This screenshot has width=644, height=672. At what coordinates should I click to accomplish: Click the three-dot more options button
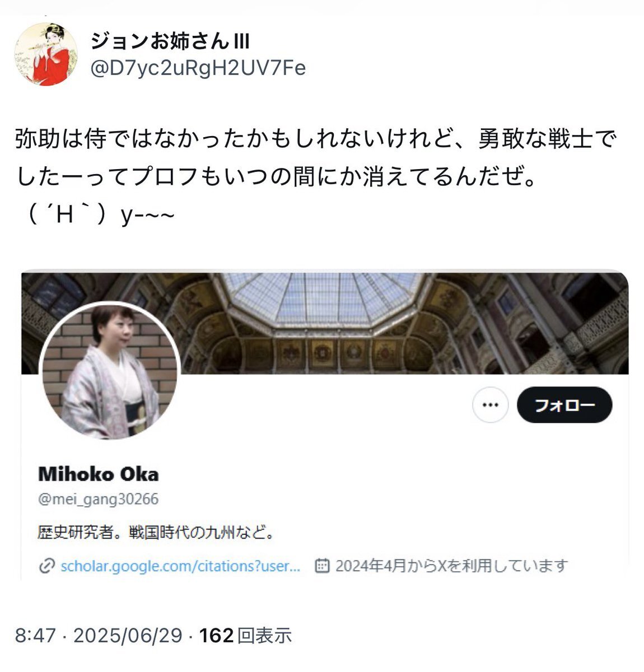point(490,404)
